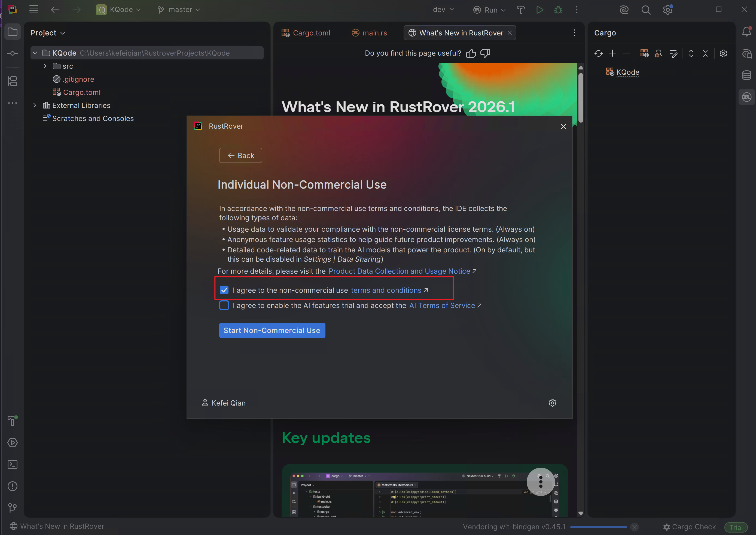
Task: Expand External Libraries node
Action: tap(35, 105)
